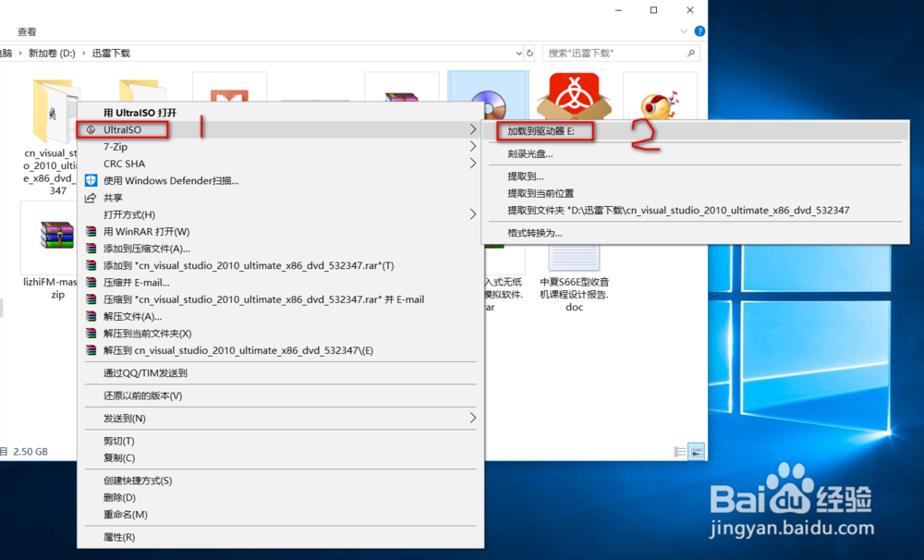Image resolution: width=924 pixels, height=560 pixels.
Task: Click WinRAR icon beside 用 WinRAR 打开(W)
Action: pyautogui.click(x=91, y=232)
